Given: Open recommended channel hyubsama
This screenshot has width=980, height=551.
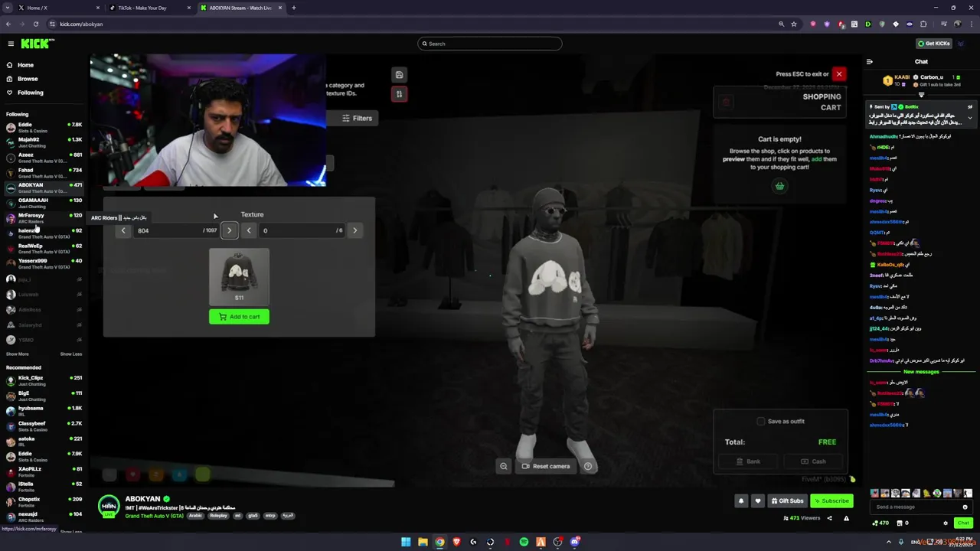Looking at the screenshot, I should pos(44,411).
